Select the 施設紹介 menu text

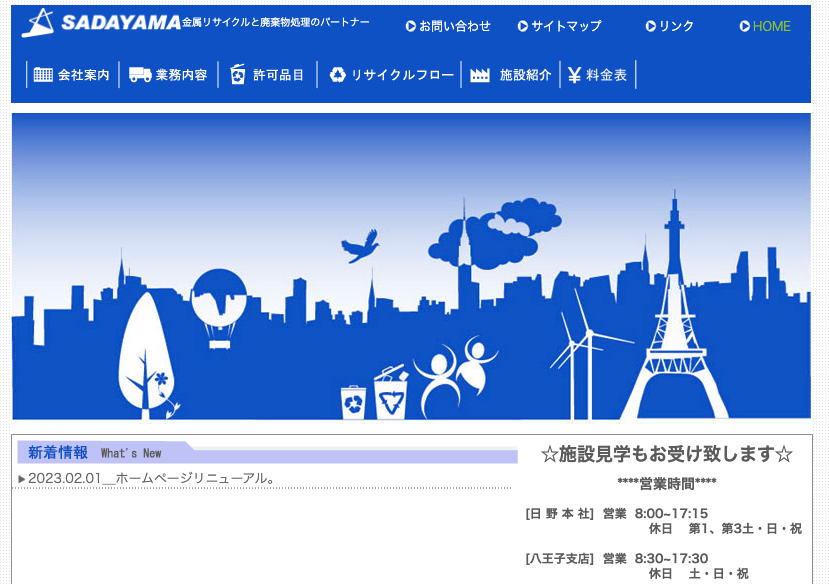525,75
